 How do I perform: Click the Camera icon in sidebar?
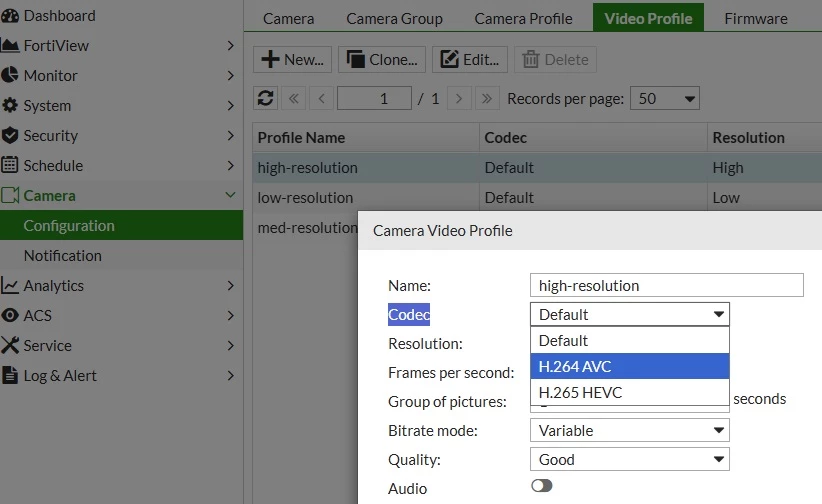click(10, 196)
